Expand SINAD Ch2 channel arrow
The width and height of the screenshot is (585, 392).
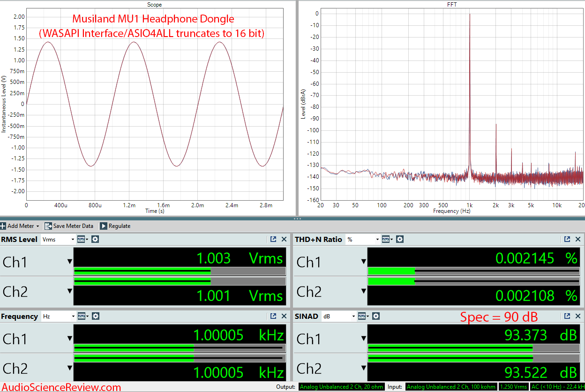(x=364, y=368)
